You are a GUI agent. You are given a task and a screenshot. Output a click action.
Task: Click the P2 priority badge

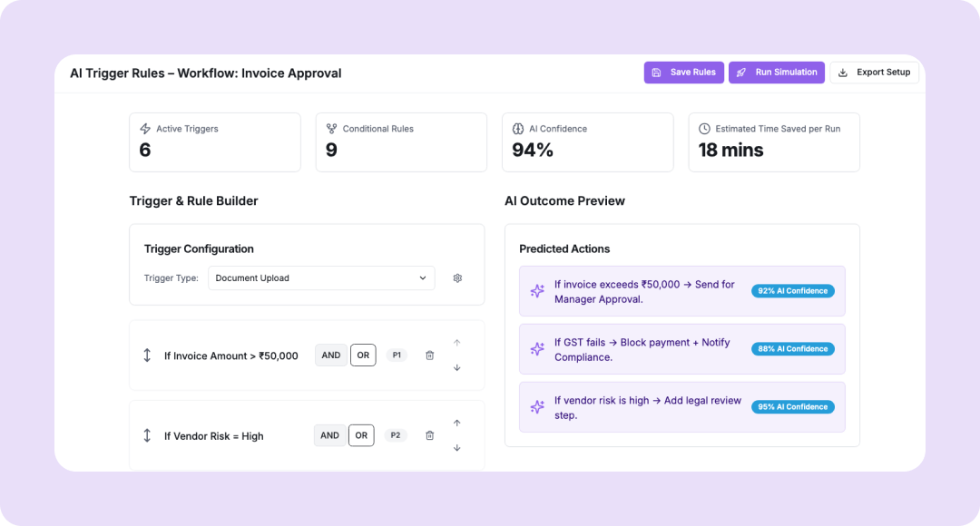pos(396,435)
